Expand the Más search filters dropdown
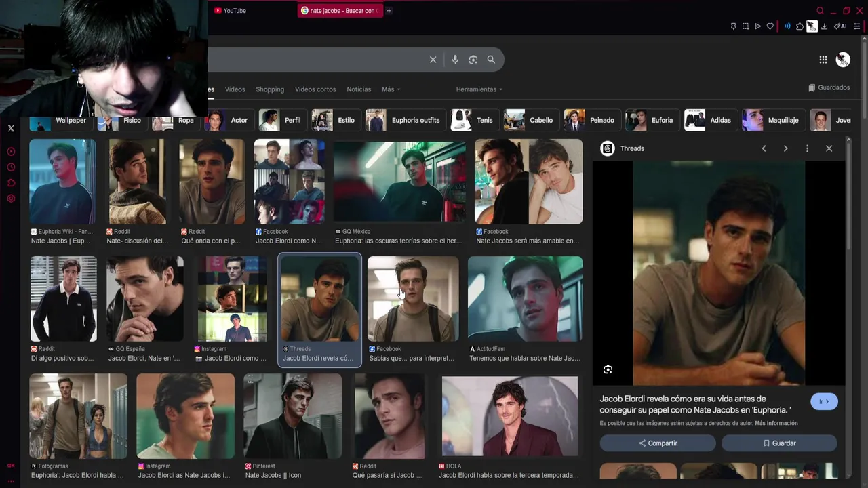The image size is (868, 488). [x=391, y=89]
